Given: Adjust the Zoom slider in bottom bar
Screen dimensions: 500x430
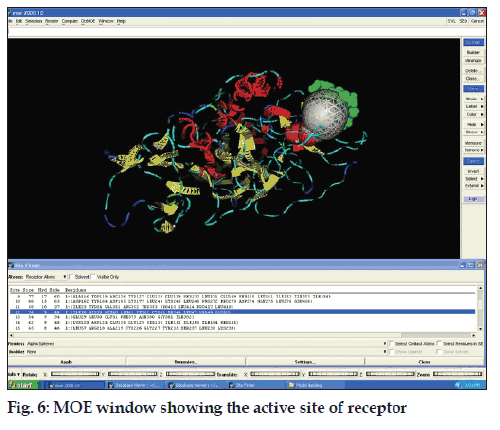Looking at the screenshot, I should pyautogui.click(x=458, y=374).
